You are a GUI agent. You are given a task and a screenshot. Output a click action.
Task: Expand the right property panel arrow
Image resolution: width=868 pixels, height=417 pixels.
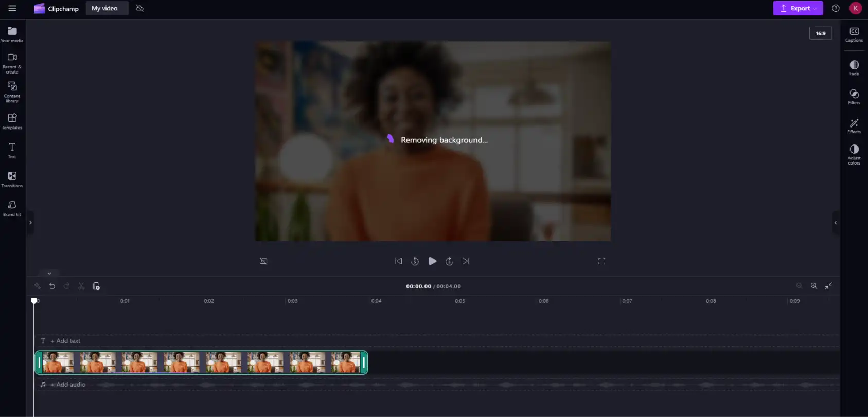836,223
